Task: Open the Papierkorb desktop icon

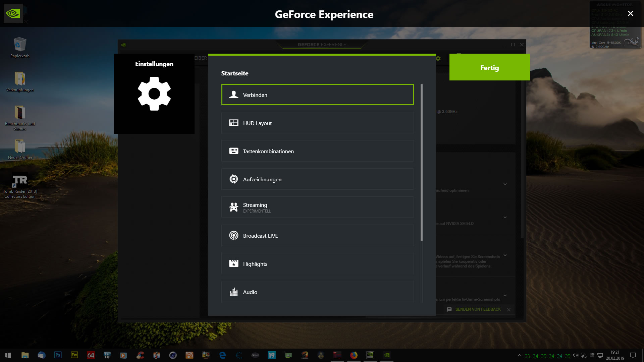Action: [20, 47]
